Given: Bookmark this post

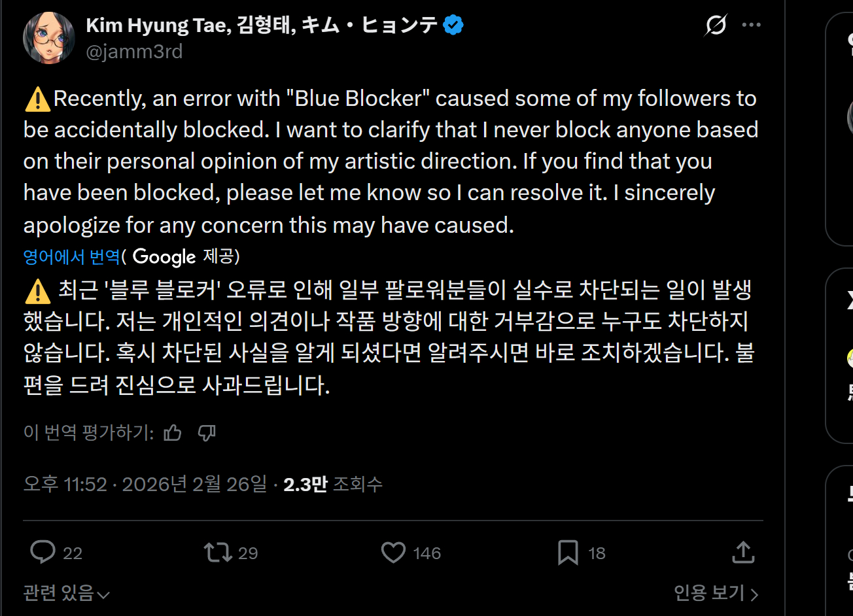Looking at the screenshot, I should (x=567, y=553).
